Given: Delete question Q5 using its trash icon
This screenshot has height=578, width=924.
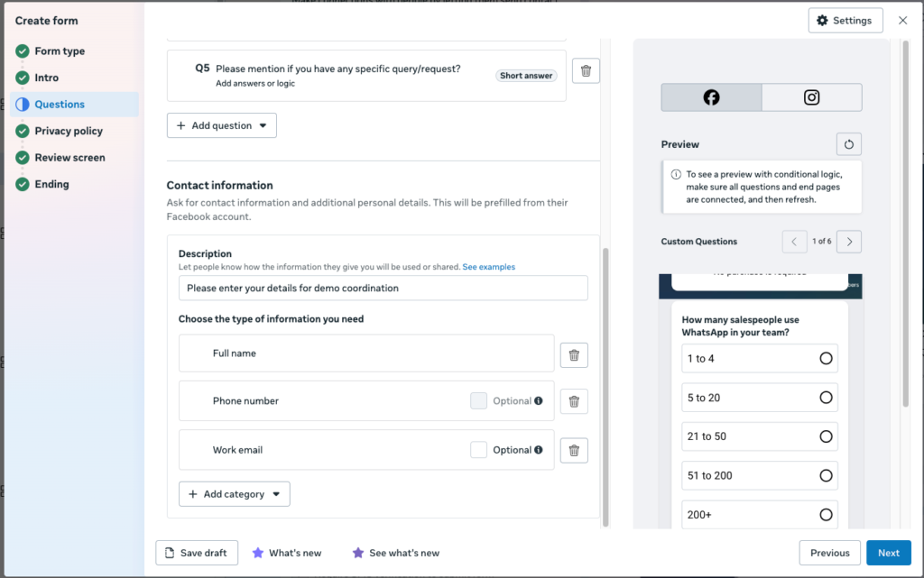Looking at the screenshot, I should (586, 71).
